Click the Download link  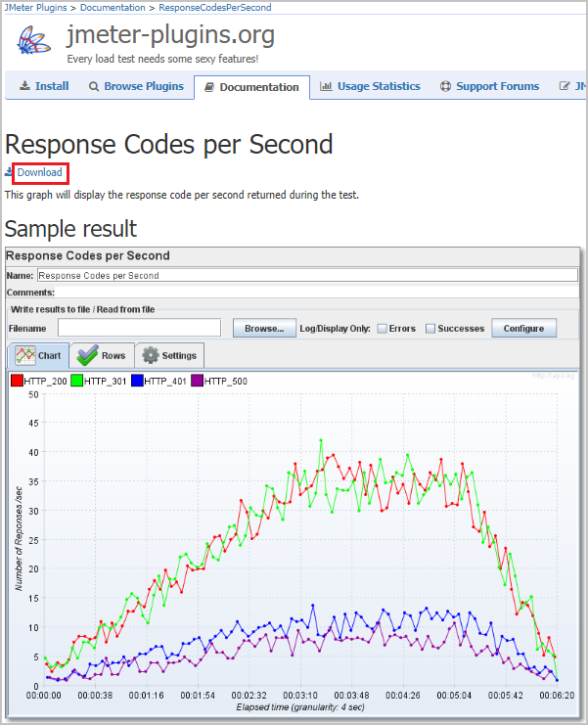40,172
